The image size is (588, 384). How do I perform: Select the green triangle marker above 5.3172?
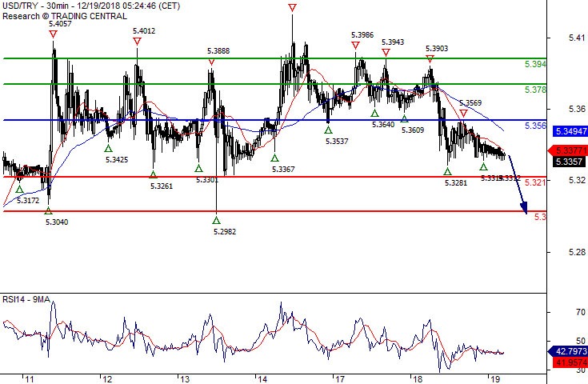(19, 190)
